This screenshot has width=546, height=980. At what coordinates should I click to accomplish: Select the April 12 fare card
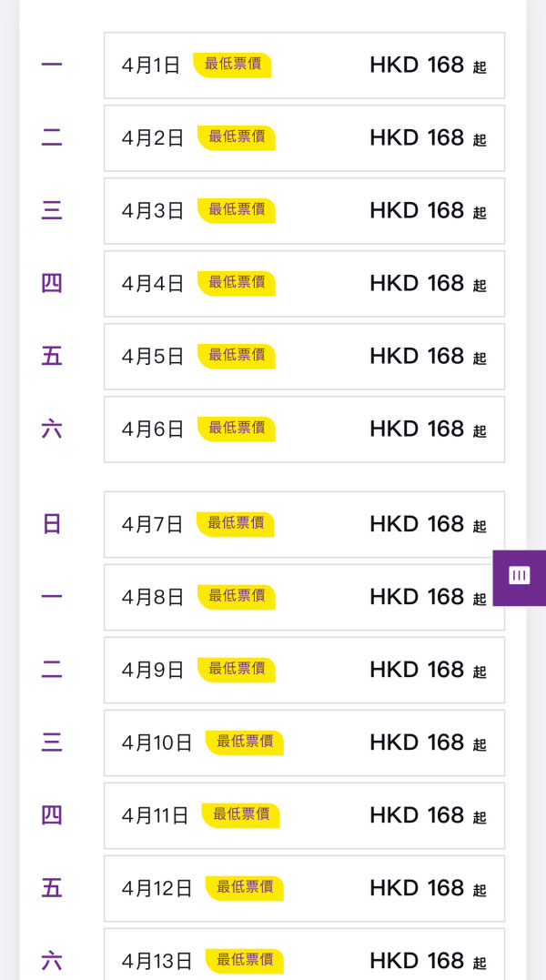pos(304,888)
